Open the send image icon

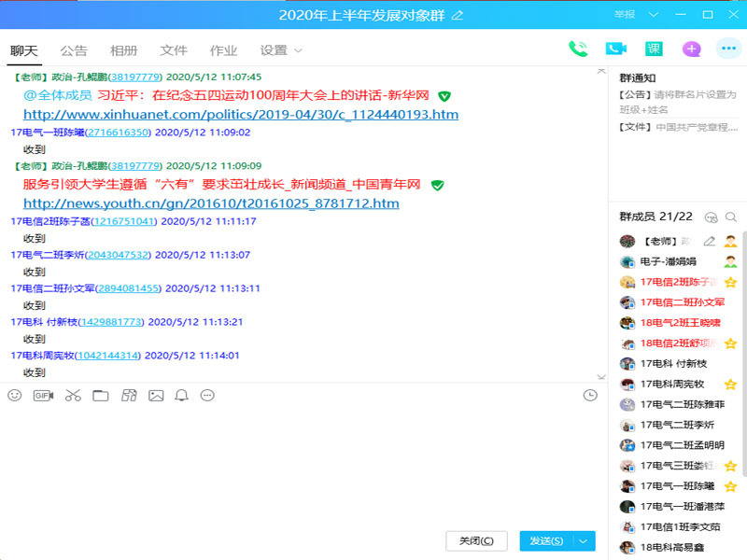(156, 396)
